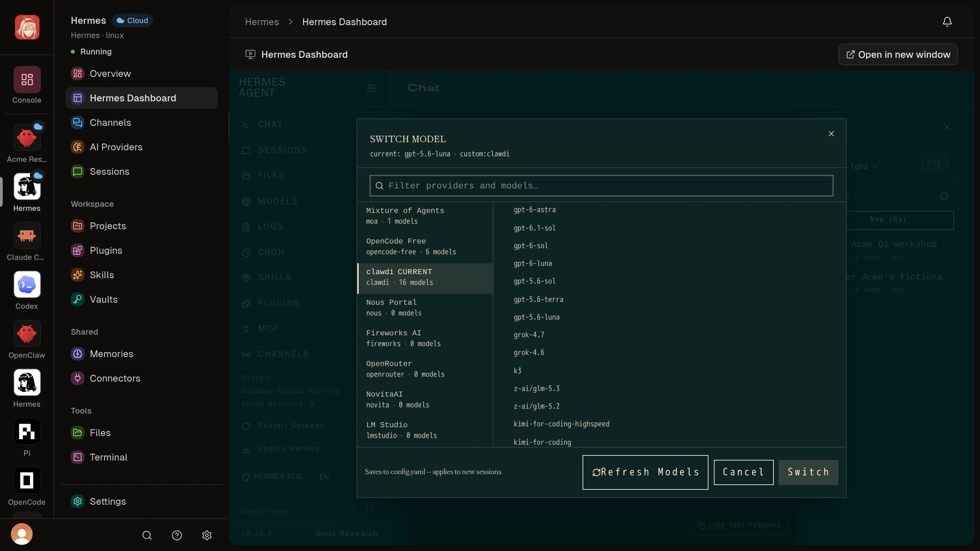Select Nous Portal provider

click(425, 307)
